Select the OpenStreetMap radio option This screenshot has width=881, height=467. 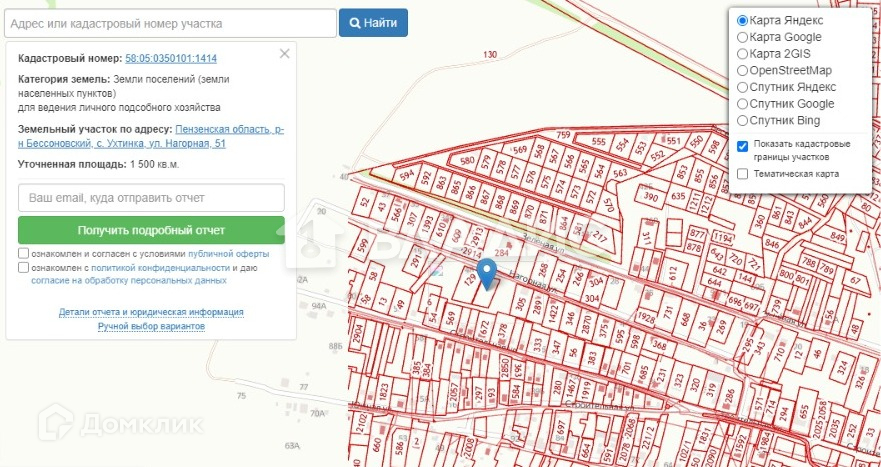pyautogui.click(x=742, y=71)
